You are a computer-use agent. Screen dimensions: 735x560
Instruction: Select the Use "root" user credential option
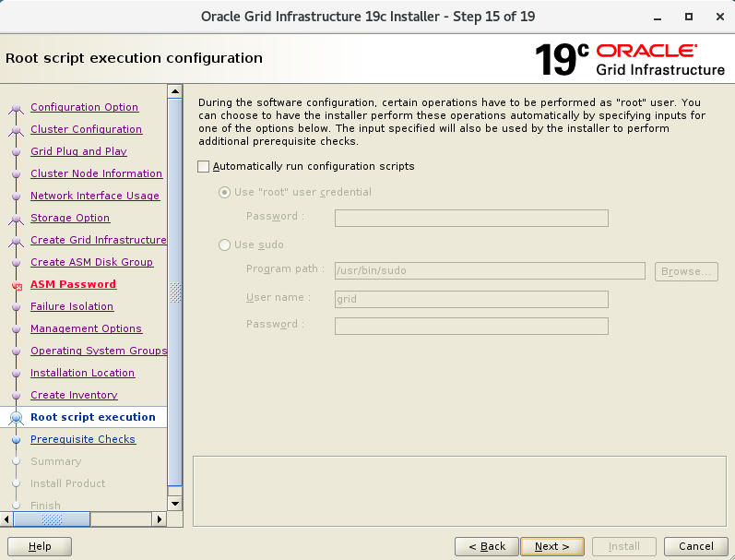[225, 193]
